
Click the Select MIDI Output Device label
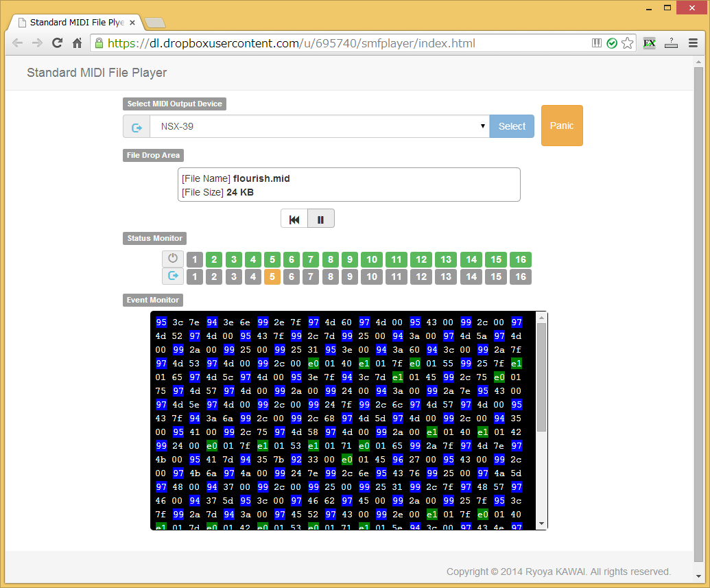pyautogui.click(x=174, y=104)
